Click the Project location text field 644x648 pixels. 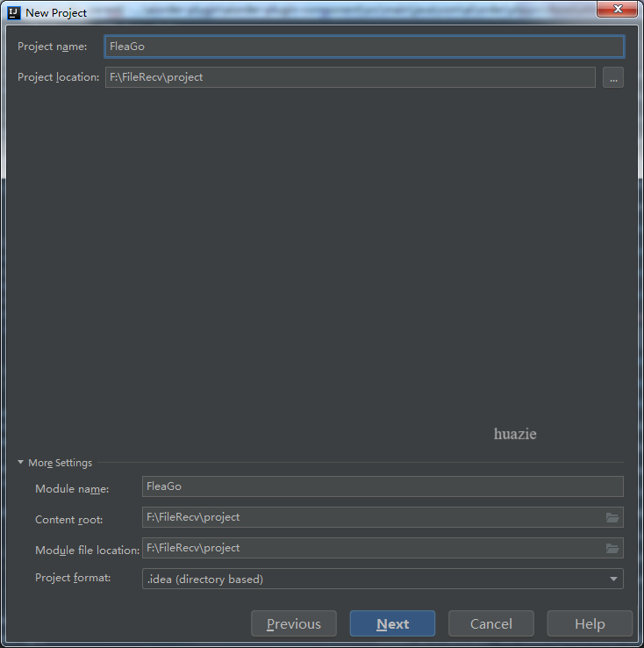point(350,77)
